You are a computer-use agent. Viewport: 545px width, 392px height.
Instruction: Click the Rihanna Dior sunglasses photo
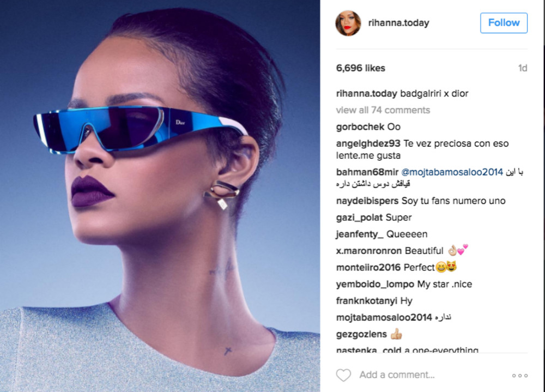click(x=160, y=196)
